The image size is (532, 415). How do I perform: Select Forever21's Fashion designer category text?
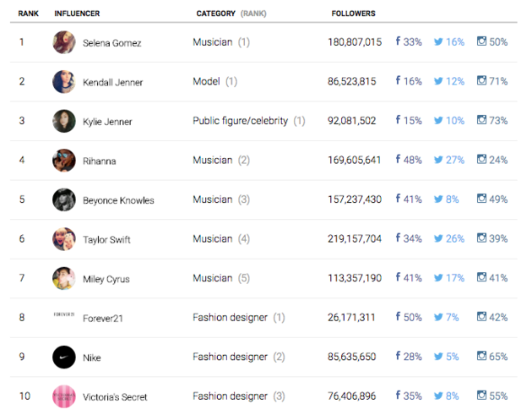(x=230, y=318)
